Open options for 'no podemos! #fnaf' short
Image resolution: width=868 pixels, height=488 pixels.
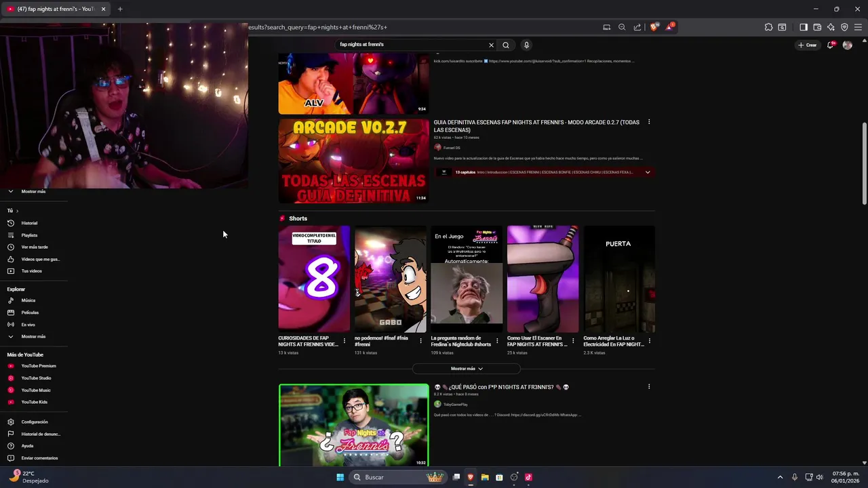tap(420, 341)
